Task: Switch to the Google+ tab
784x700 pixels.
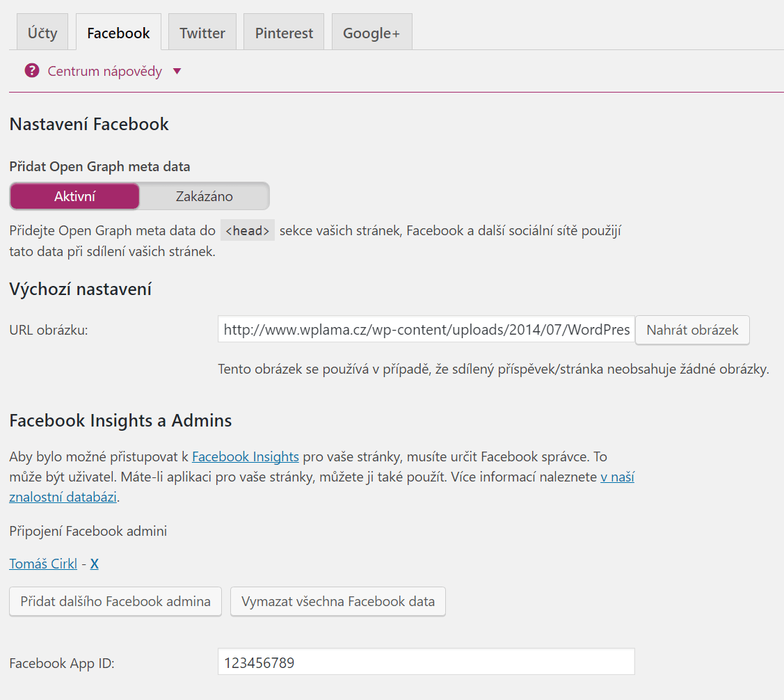Action: pyautogui.click(x=371, y=32)
